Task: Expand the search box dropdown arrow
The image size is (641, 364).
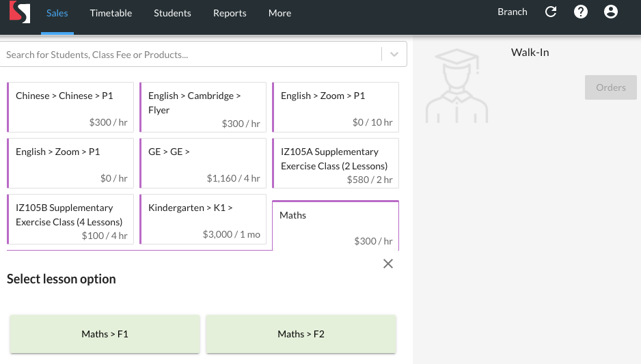Action: pyautogui.click(x=394, y=55)
